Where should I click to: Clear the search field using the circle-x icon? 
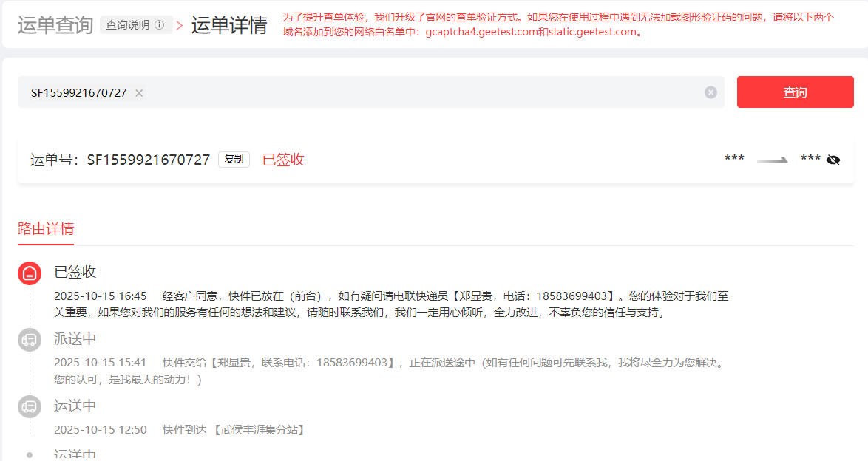click(711, 92)
